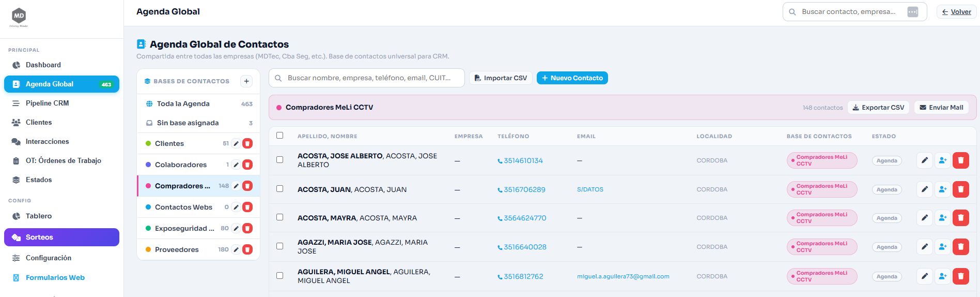
Task: Open Configuración settings
Action: pyautogui.click(x=61, y=258)
